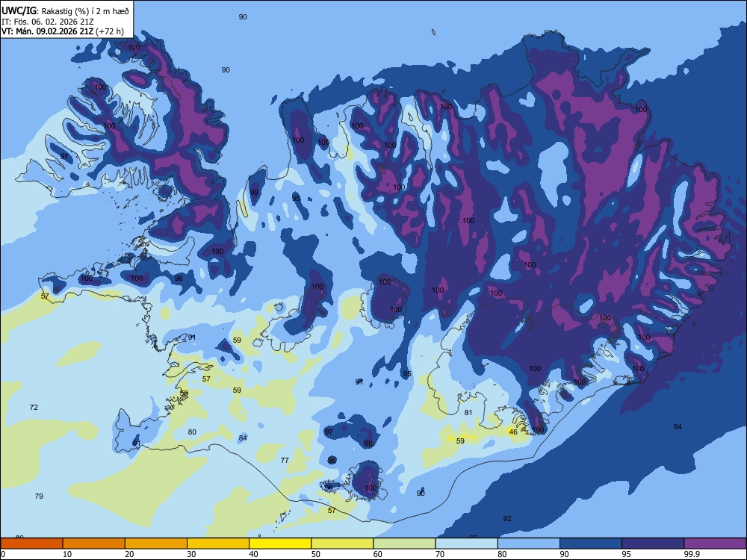Pick the yellow-green 60–70 legend swatch
The width and height of the screenshot is (747, 560).
[x=404, y=544]
